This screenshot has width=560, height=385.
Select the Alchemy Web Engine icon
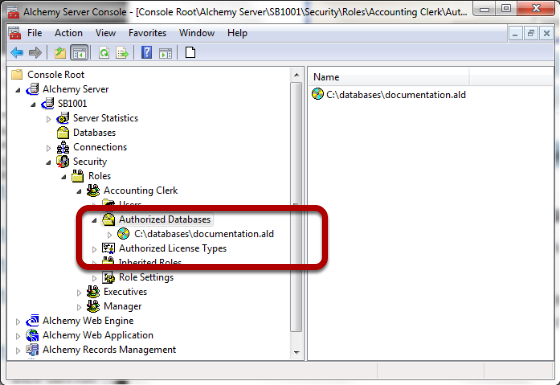point(32,320)
